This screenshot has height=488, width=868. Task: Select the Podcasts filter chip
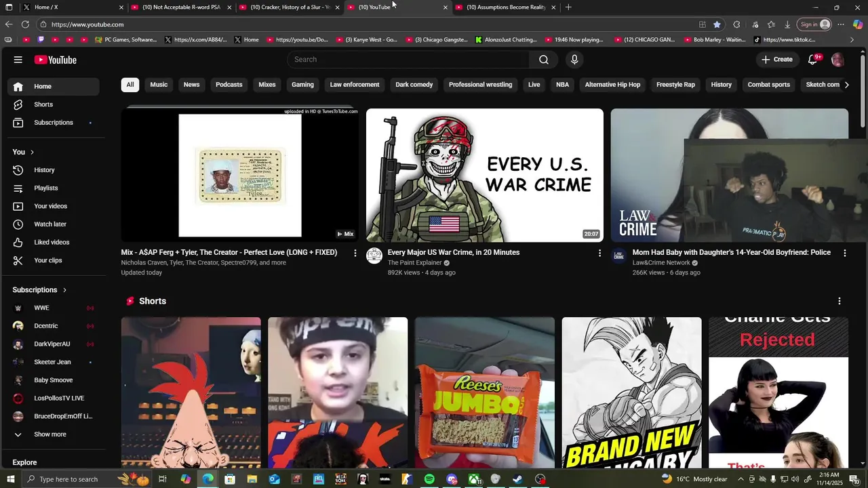point(229,85)
